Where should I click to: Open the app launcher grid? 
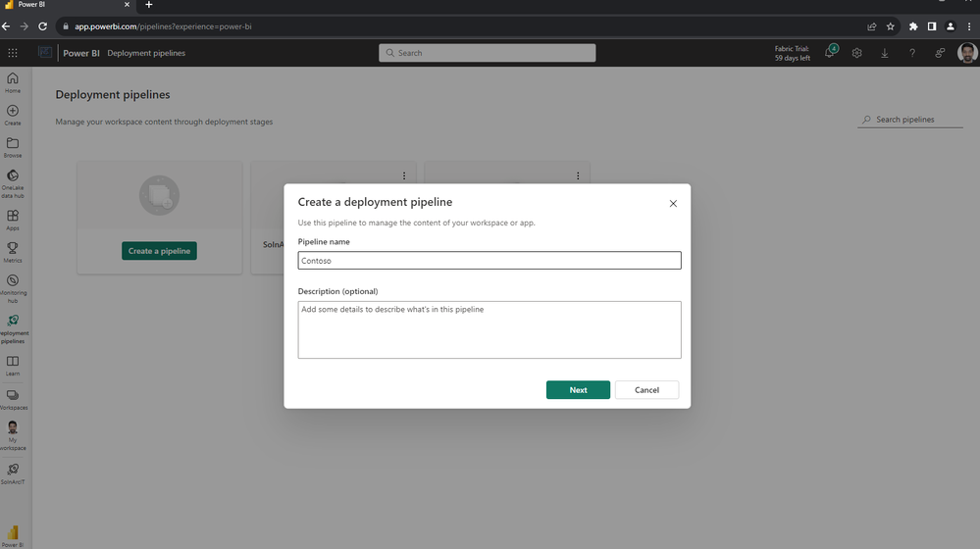coord(13,53)
